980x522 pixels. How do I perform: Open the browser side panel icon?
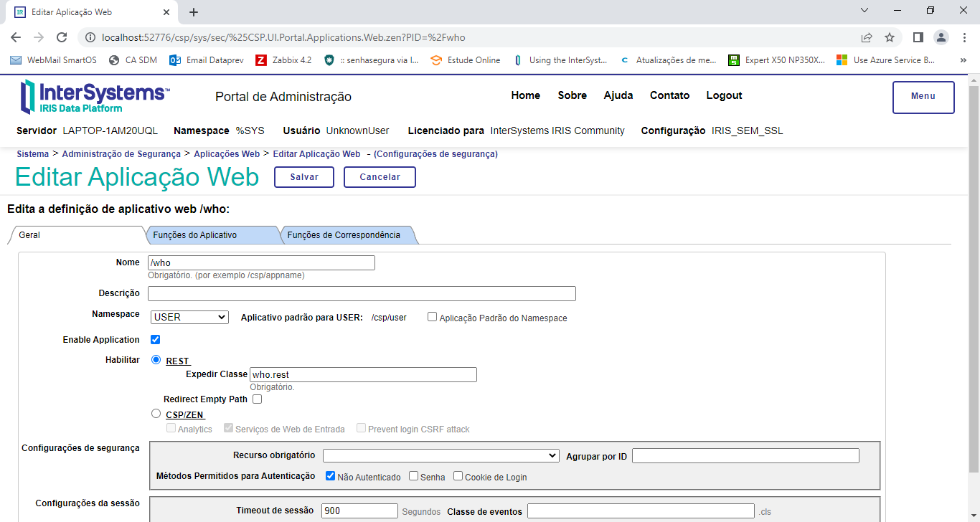918,37
